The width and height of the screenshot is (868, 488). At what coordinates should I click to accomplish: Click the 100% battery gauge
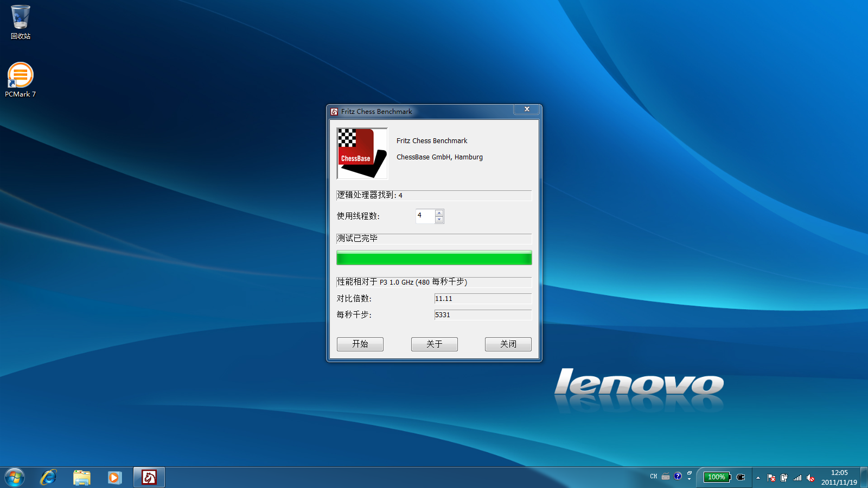717,477
